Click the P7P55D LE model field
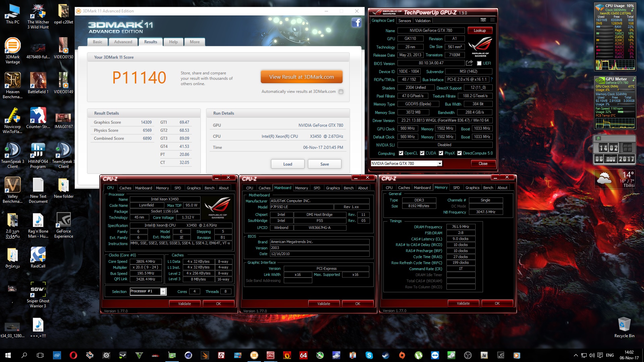The width and height of the screenshot is (644, 362). [x=302, y=207]
